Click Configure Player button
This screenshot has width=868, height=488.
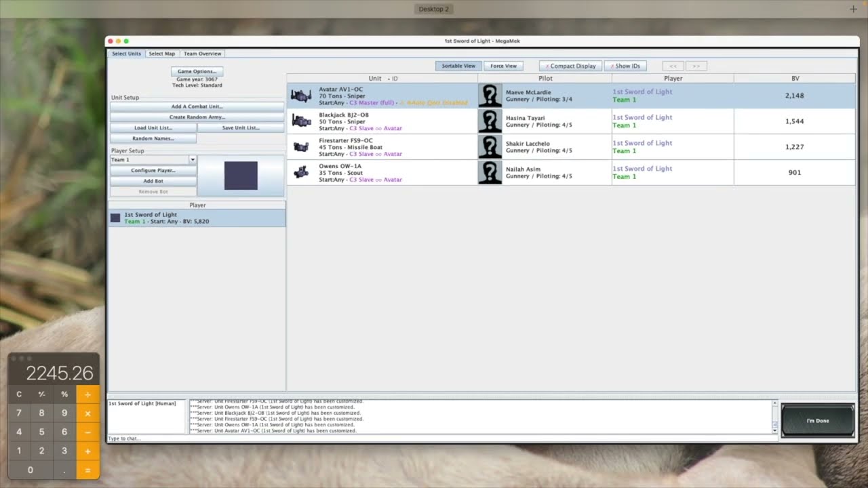click(x=153, y=171)
